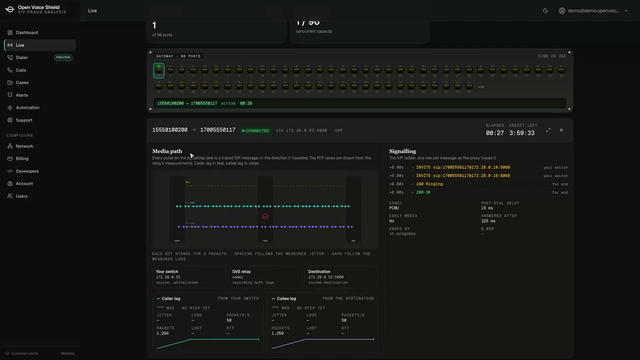Click the credit left value 3:59:33
Image resolution: width=640 pixels, height=360 pixels.
coord(522,133)
